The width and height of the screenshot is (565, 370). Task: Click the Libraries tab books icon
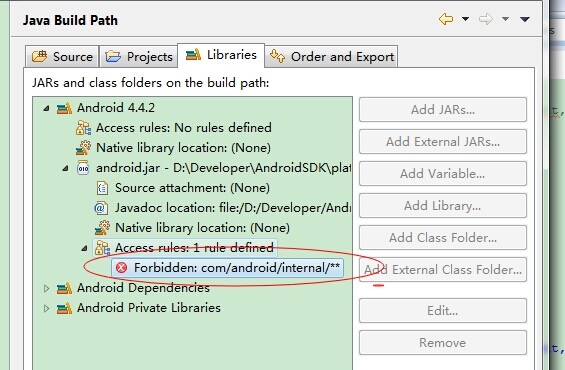[193, 55]
